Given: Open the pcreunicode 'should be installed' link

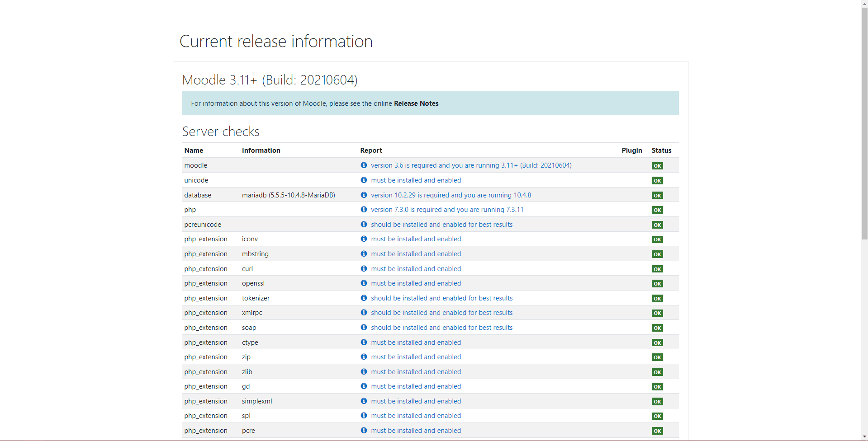Looking at the screenshot, I should (x=442, y=225).
